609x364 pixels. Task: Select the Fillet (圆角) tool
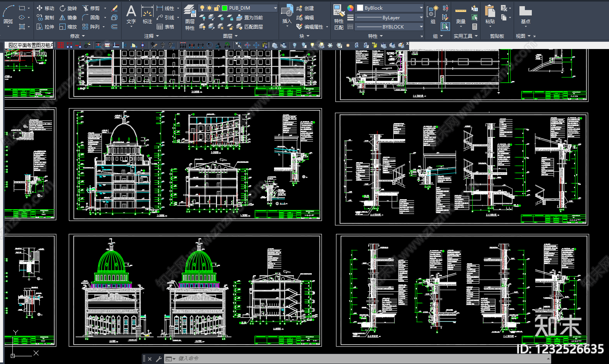coord(91,17)
